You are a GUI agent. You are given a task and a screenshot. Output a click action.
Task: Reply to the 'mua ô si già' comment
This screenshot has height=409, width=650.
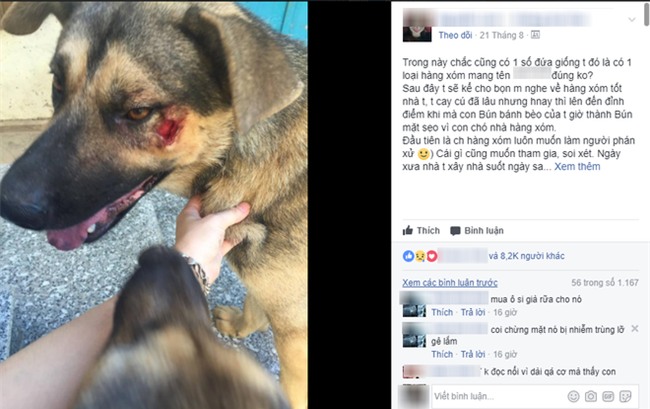[473, 312]
